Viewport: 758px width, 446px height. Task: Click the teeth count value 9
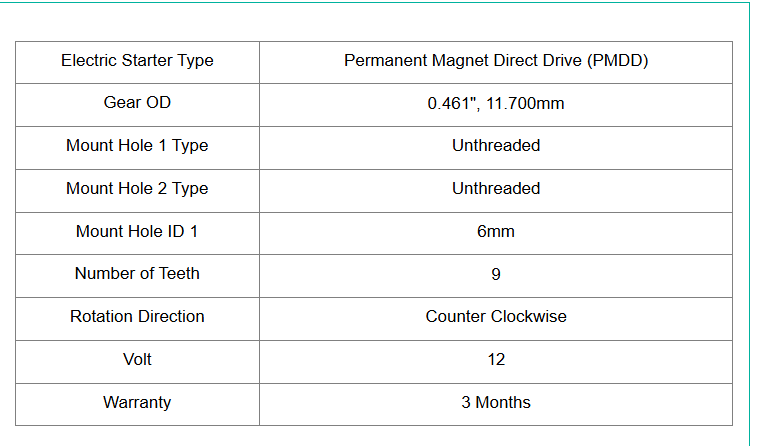(x=496, y=274)
